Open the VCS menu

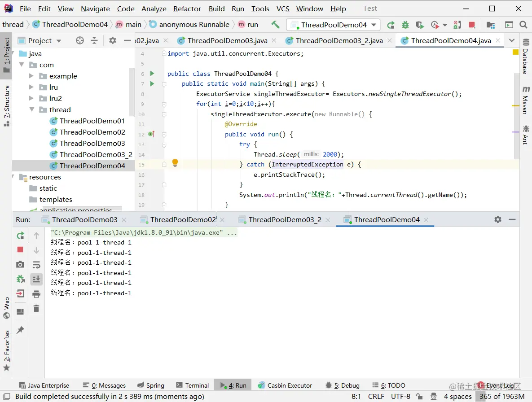tap(283, 9)
